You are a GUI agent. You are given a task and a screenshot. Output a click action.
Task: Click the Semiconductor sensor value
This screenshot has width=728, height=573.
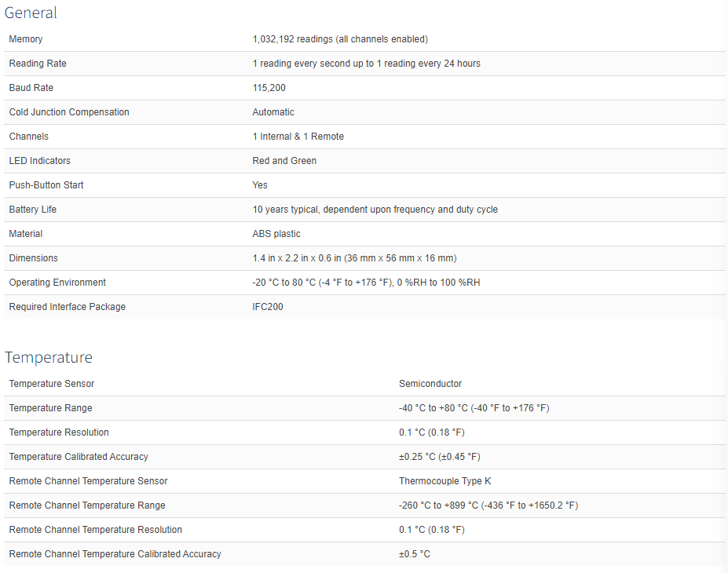430,384
